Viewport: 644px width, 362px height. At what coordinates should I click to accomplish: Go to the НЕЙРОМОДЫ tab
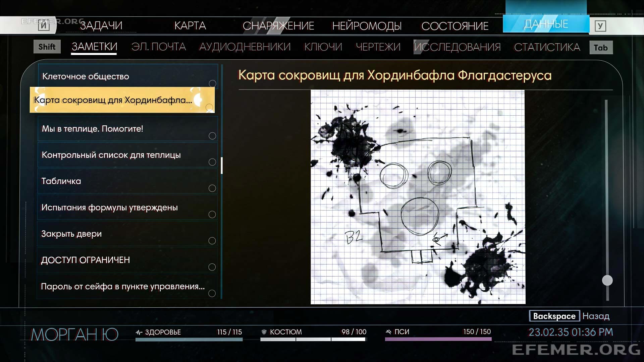point(367,26)
